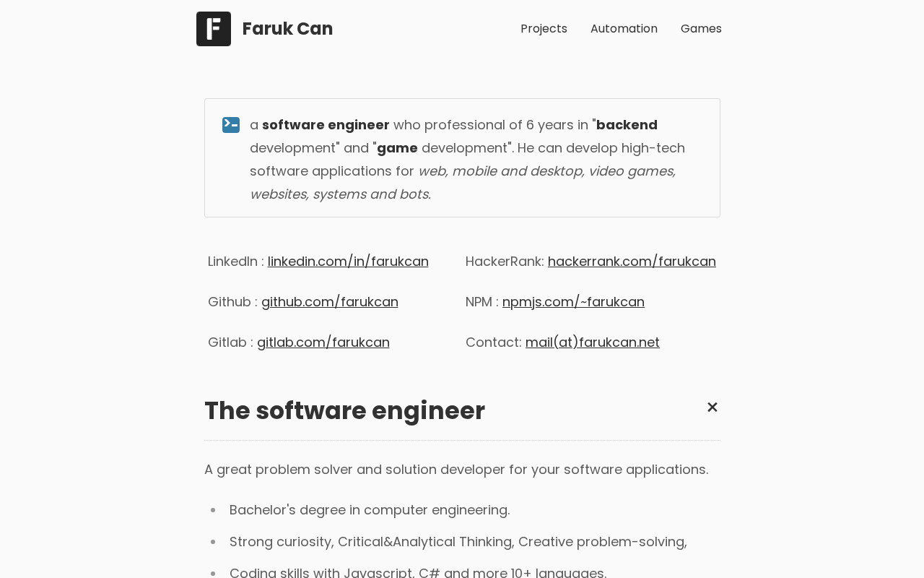Visit the hackerrank.com/farukcan link
The image size is (924, 578).
[632, 262]
